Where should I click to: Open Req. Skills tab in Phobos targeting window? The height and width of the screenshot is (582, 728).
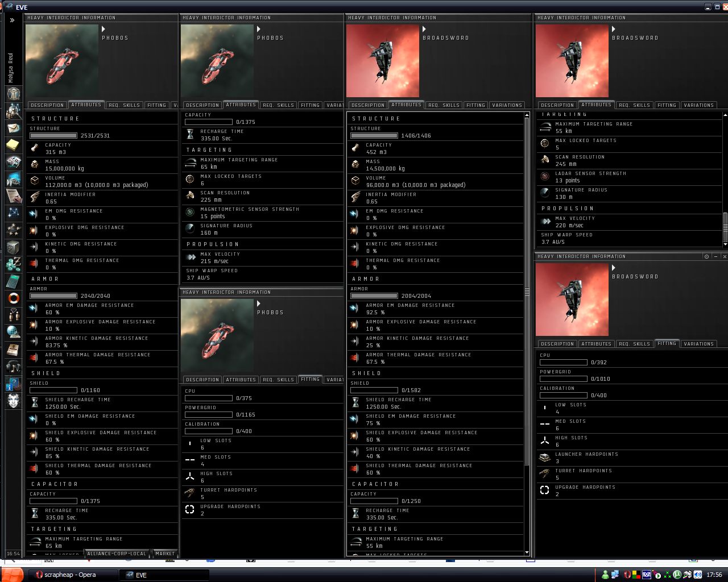(x=278, y=105)
